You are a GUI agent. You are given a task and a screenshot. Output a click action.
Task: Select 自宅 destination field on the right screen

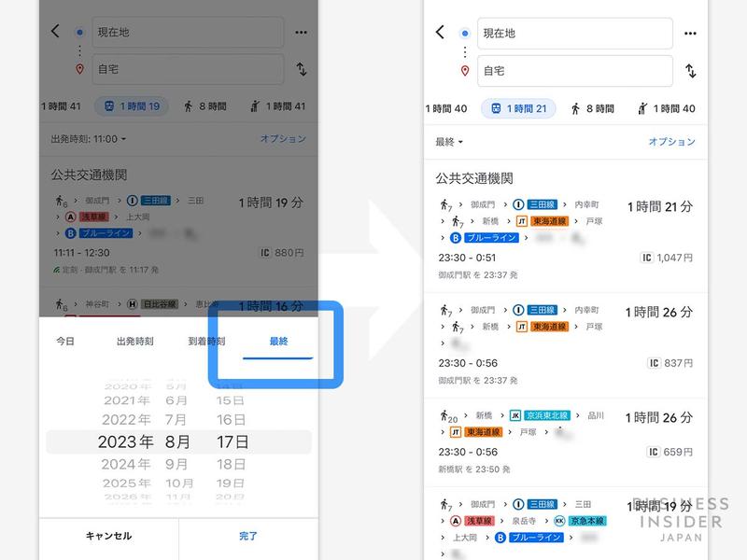575,71
